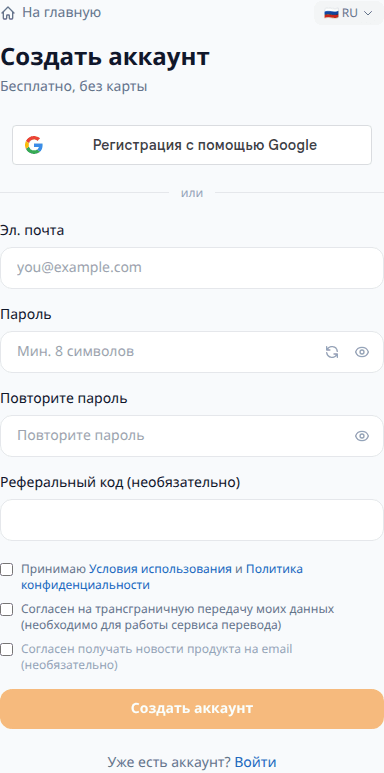
Task: Open the Условия использования link
Action: coord(160,569)
